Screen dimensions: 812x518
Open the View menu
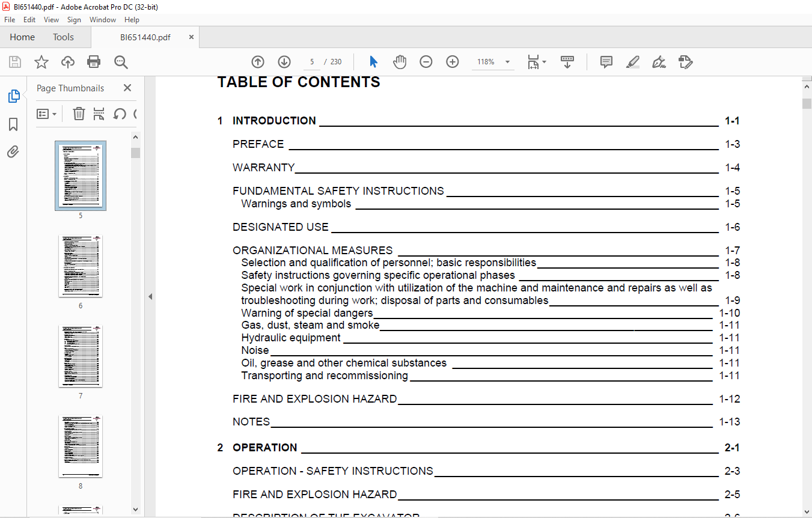(x=51, y=20)
